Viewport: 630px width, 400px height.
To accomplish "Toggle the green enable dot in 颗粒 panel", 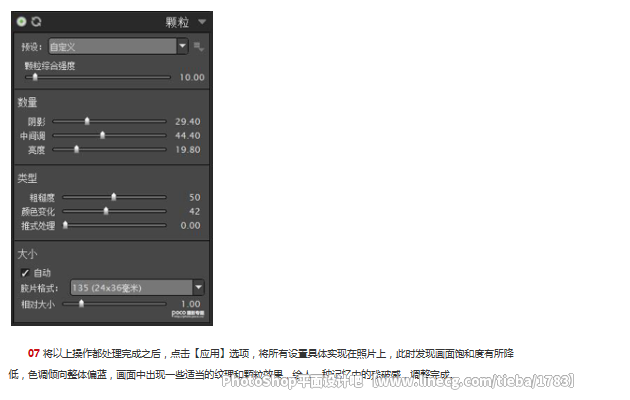I will click(21, 21).
